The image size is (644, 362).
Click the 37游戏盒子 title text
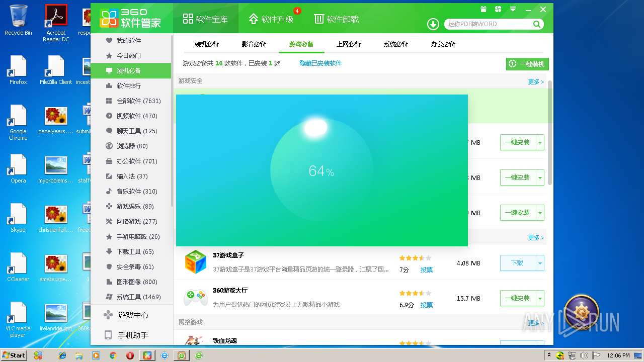(x=228, y=255)
